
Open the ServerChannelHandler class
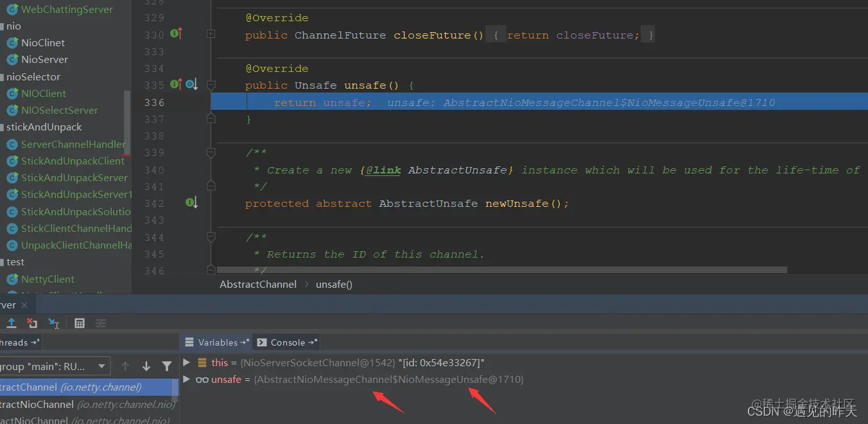click(x=73, y=145)
